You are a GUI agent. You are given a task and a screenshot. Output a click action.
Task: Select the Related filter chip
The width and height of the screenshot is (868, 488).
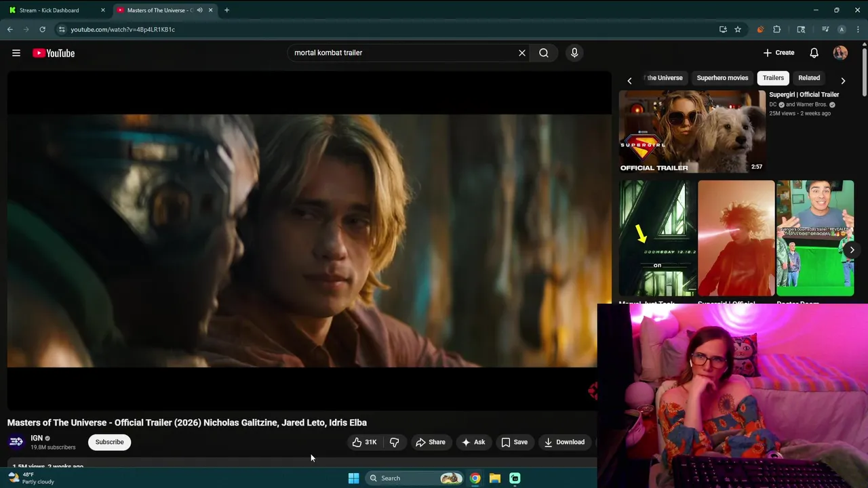(x=809, y=78)
